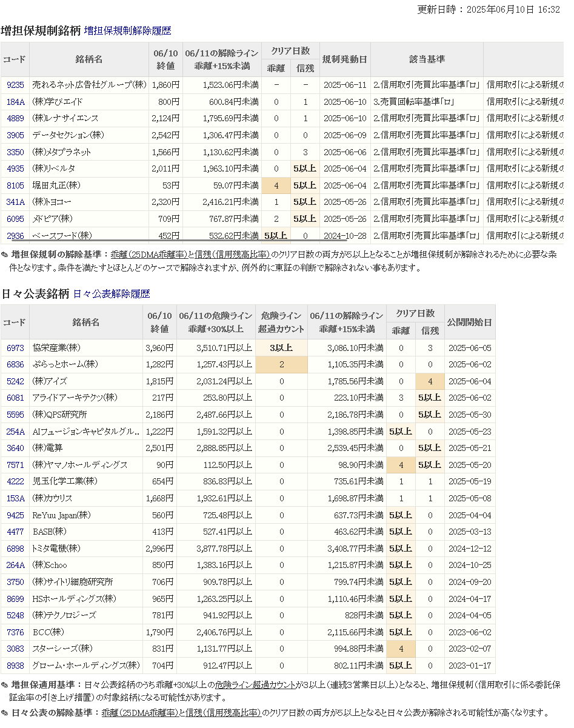The height and width of the screenshot is (728, 574).
Task: Click the 更新日時 2025年06月10日 16:32 timestamp
Action: click(x=489, y=10)
